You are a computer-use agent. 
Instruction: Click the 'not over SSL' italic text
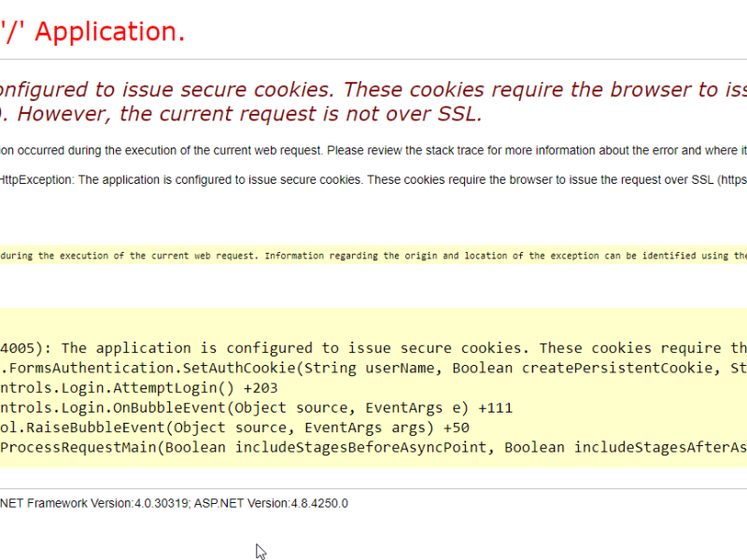tap(402, 114)
